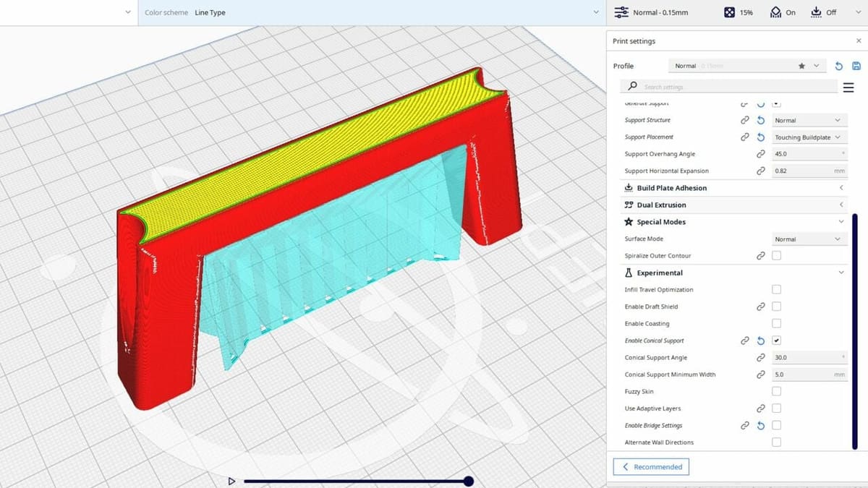Revert the Enable Conical Support setting
Screen dimensions: 868x488
[x=760, y=341]
